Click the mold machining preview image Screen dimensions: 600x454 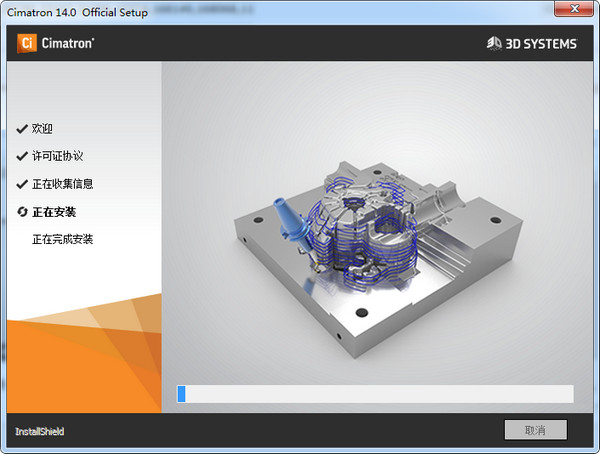(x=378, y=259)
